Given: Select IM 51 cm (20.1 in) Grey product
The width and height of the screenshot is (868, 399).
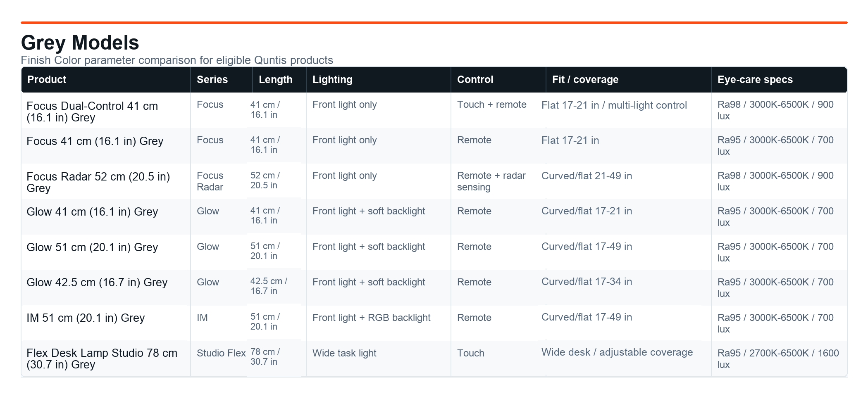Looking at the screenshot, I should [x=86, y=318].
